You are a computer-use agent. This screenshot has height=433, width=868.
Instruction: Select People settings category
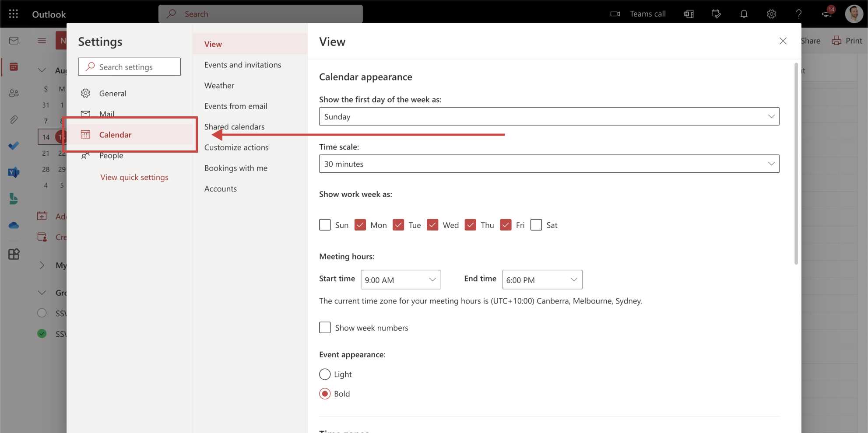pyautogui.click(x=130, y=155)
